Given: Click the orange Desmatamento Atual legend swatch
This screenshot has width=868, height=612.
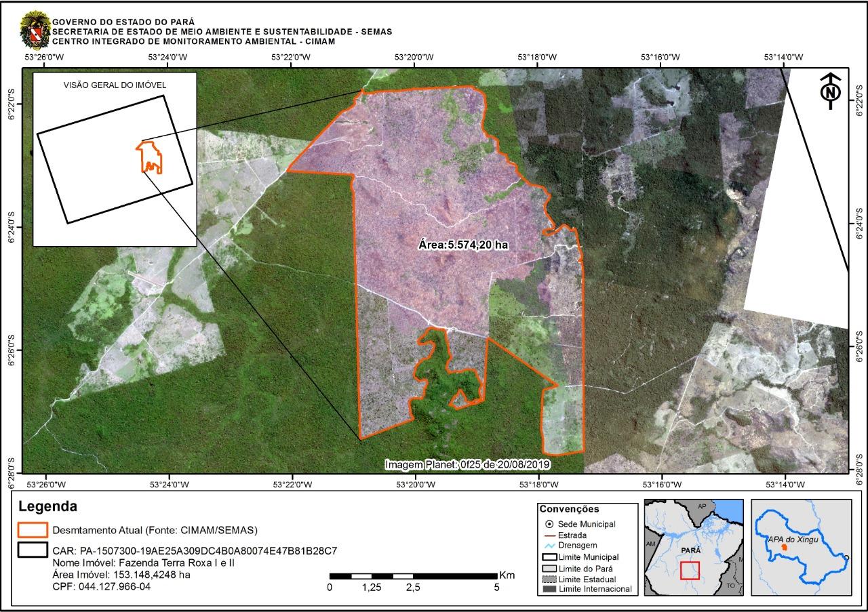Looking at the screenshot, I should 33,529.
